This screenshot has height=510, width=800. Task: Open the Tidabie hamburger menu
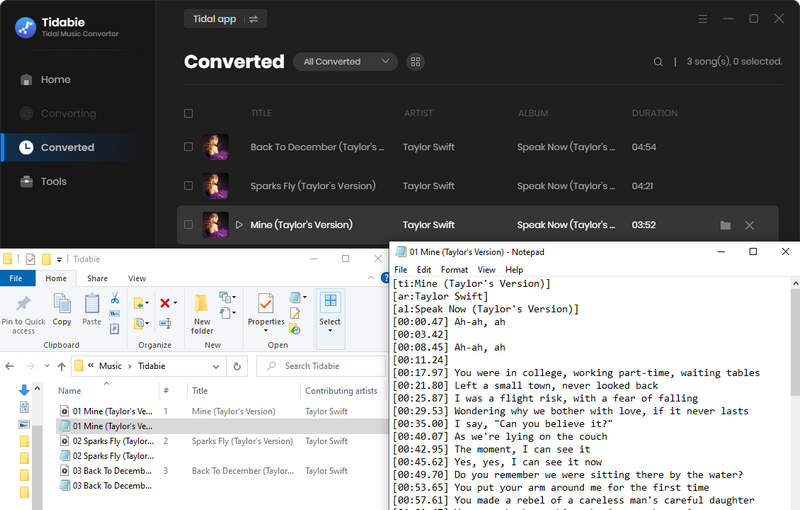(703, 19)
